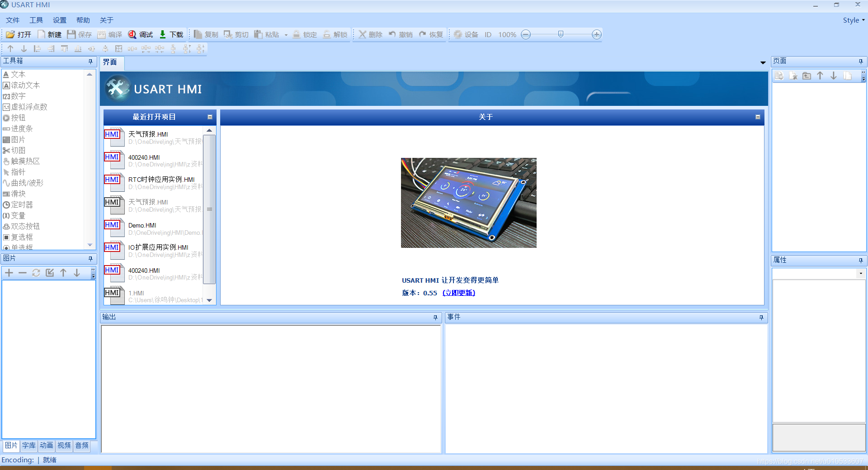The height and width of the screenshot is (470, 868).
Task: Click the 立即更新 update link
Action: pos(459,293)
